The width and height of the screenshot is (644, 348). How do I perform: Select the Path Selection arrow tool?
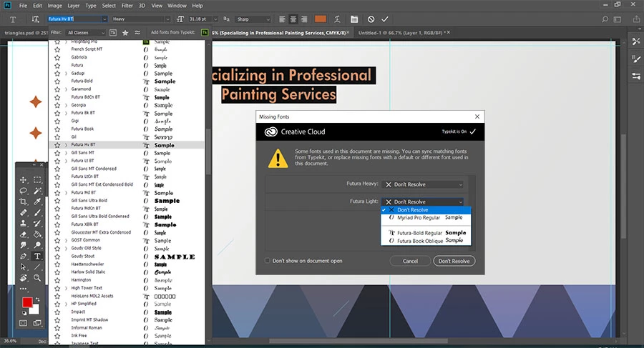click(x=24, y=267)
